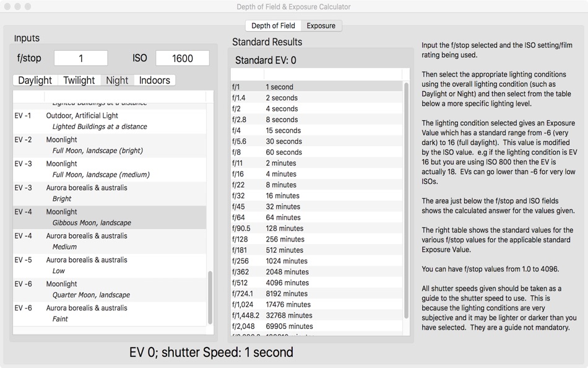
Task: Select the f/128 256 minutes row
Action: pyautogui.click(x=316, y=239)
